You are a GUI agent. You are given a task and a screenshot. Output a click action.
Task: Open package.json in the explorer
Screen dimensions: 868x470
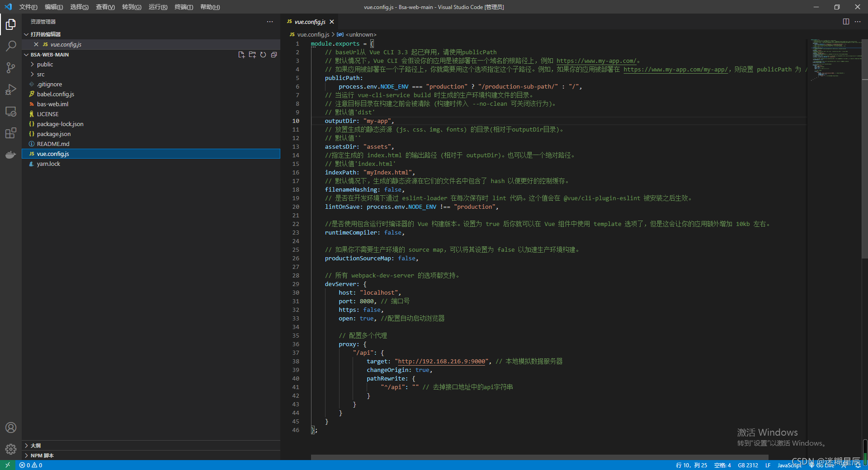click(151, 134)
